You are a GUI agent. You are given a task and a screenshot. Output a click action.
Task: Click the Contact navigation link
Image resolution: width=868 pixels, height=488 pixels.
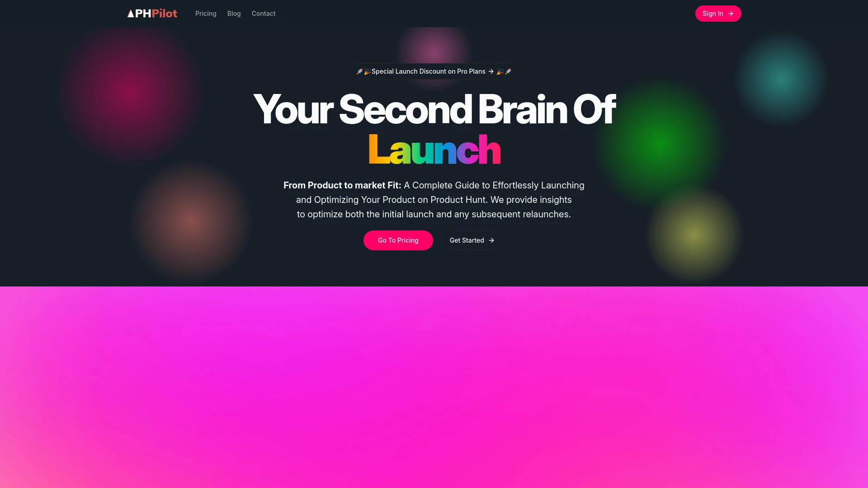[263, 13]
